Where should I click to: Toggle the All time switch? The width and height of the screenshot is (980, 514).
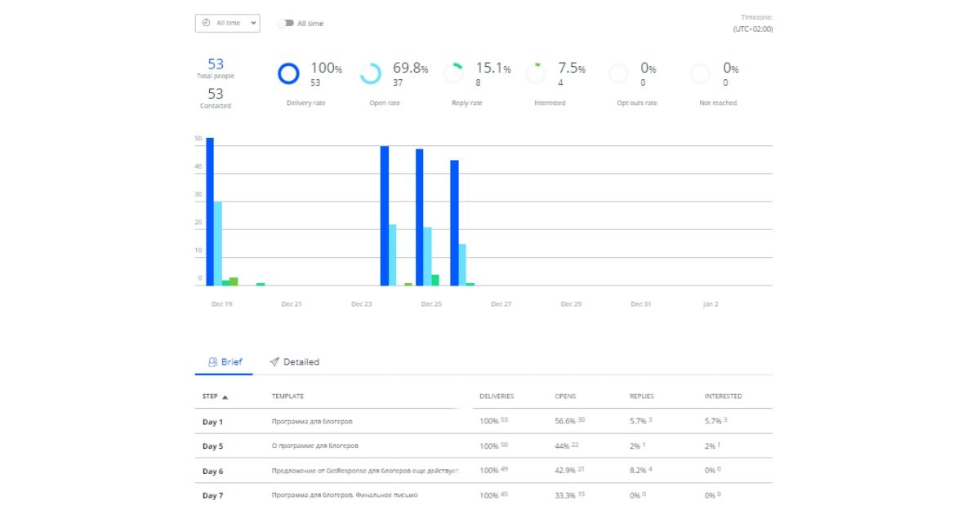[286, 24]
